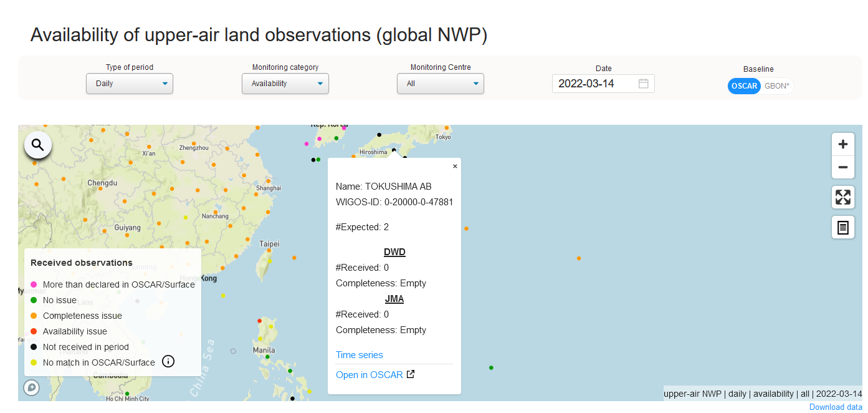The width and height of the screenshot is (868, 413).
Task: Click the Chengdu map label
Action: [x=103, y=183]
